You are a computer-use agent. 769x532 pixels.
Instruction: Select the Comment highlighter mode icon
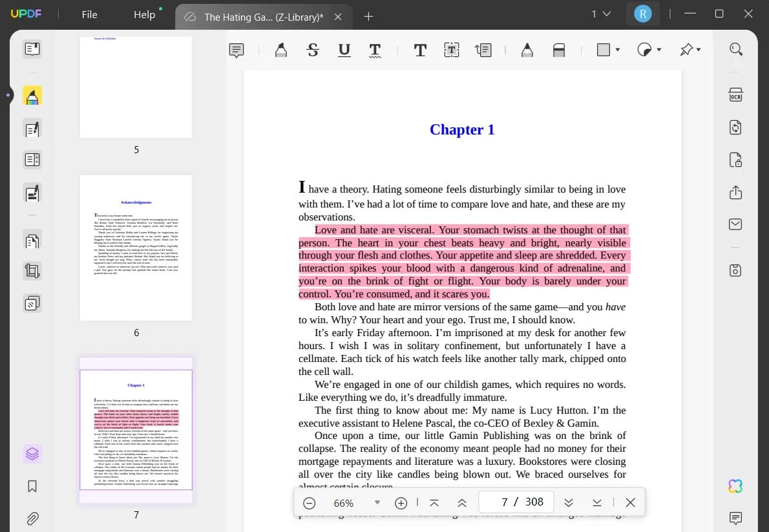click(x=32, y=96)
